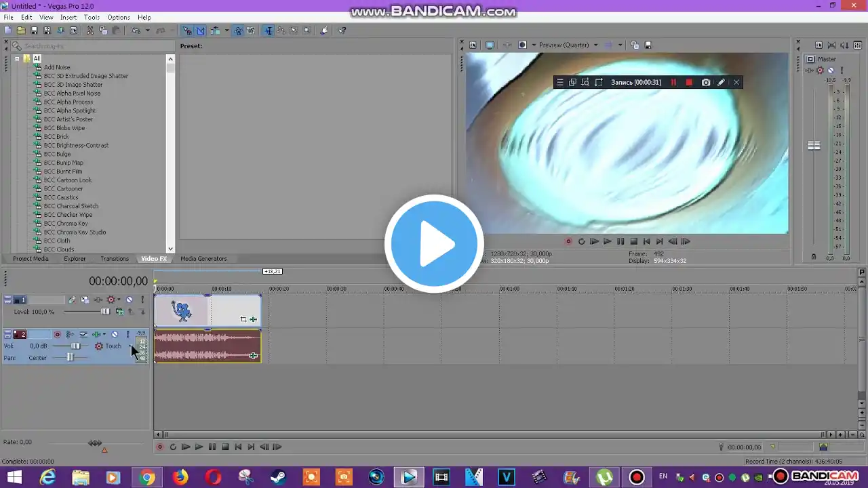Adjust audio track 2 Pan slider
Image resolution: width=868 pixels, height=488 pixels.
(x=69, y=358)
